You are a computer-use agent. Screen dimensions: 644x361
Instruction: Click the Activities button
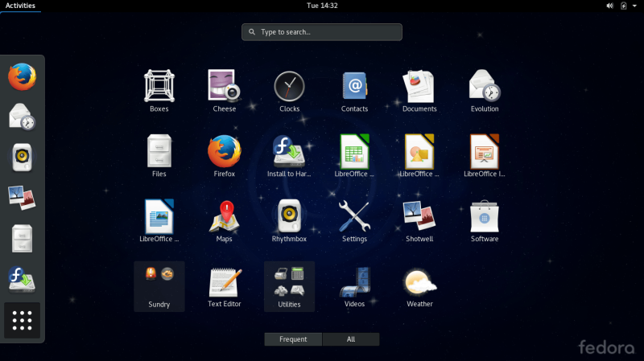point(20,6)
